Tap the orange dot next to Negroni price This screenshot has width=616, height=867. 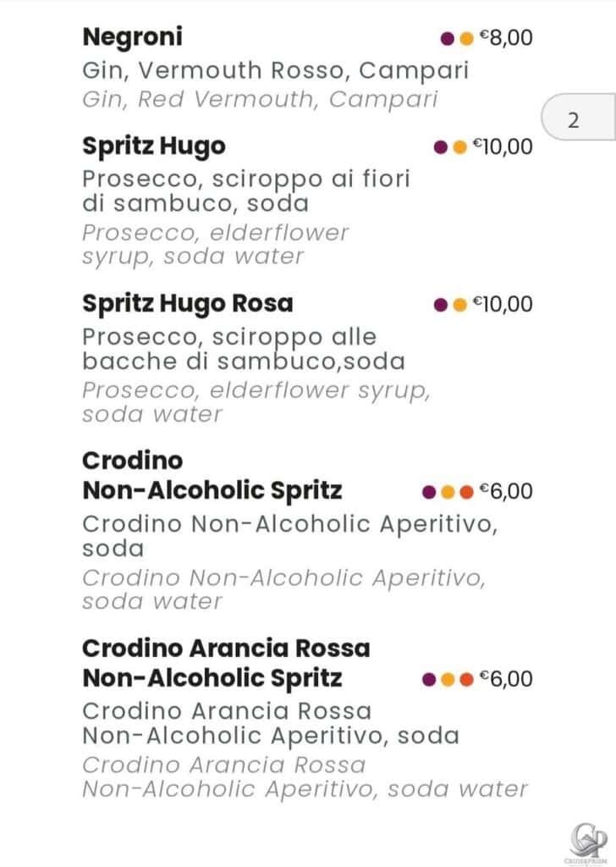pyautogui.click(x=467, y=39)
